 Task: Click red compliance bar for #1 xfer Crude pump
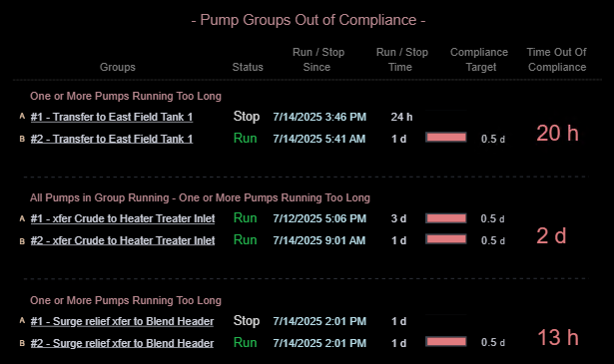tap(446, 218)
